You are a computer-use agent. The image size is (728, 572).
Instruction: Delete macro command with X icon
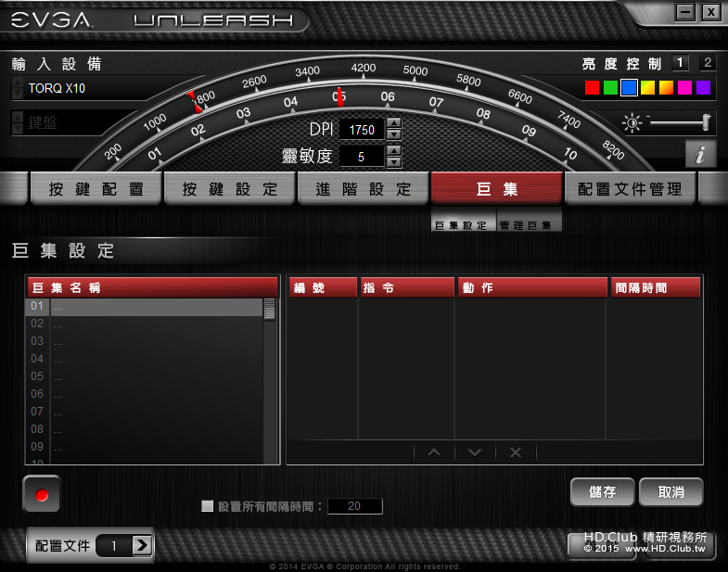(x=516, y=452)
